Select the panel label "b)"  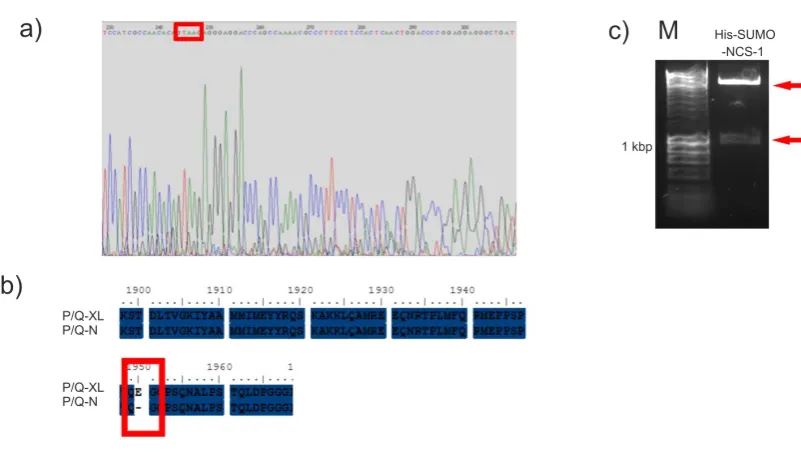[11, 285]
